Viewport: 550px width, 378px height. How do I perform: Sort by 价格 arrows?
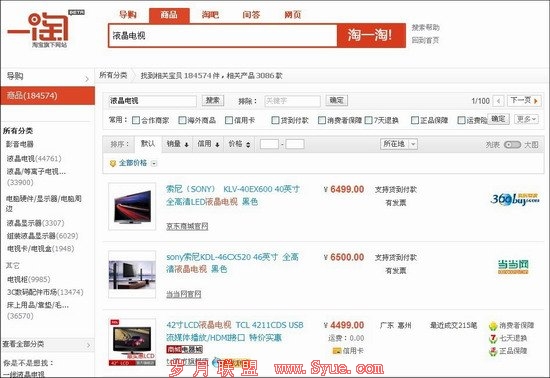click(248, 144)
